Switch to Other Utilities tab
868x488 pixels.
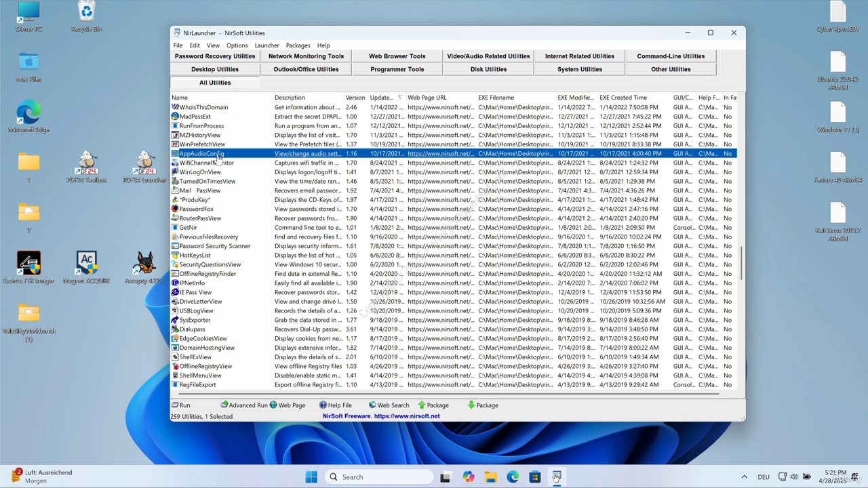671,69
